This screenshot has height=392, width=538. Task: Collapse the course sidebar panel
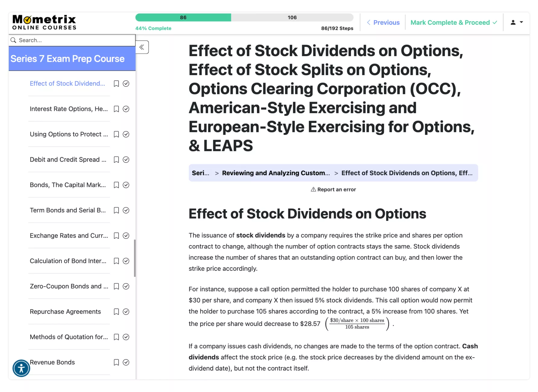tap(142, 47)
